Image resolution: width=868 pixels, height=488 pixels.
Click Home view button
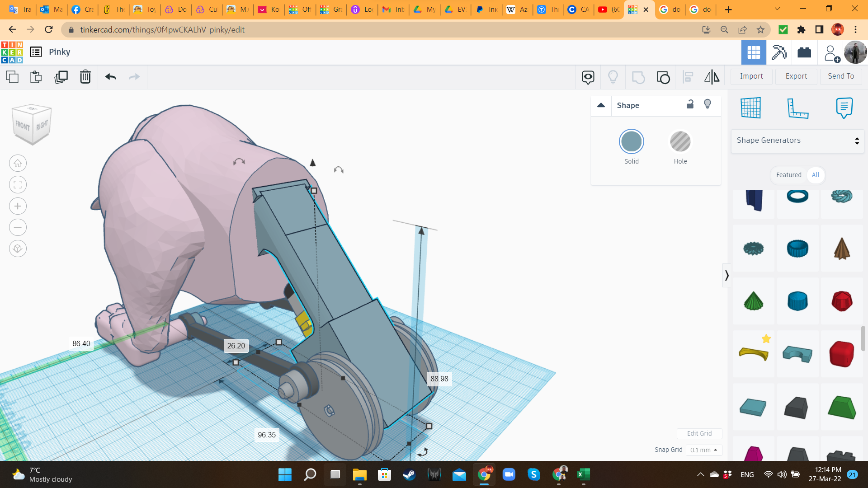[18, 163]
